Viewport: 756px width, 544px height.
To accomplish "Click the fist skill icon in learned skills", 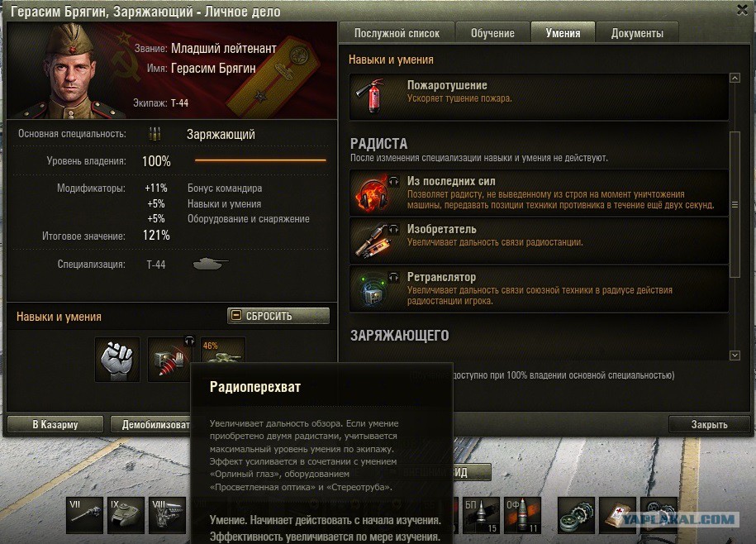I will click(117, 360).
